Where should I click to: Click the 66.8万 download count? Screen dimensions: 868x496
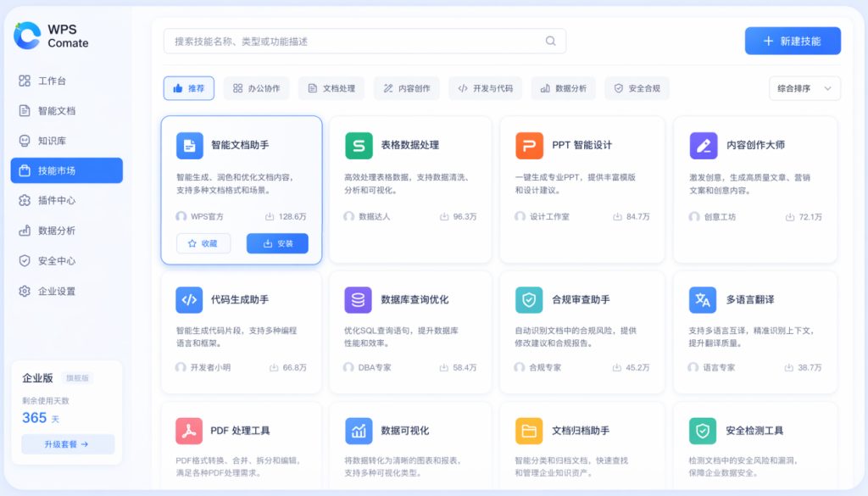[x=288, y=368]
